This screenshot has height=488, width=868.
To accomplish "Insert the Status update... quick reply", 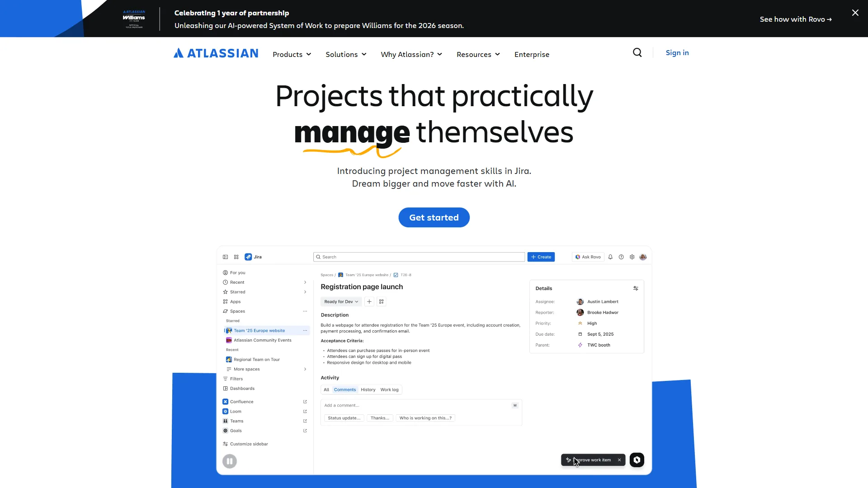I will tap(344, 418).
